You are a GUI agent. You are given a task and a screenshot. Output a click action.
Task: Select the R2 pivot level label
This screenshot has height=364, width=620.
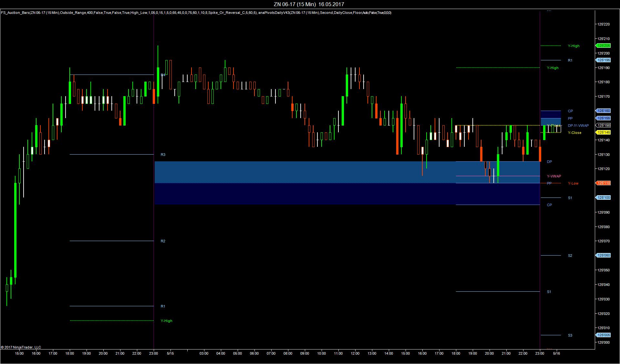(x=163, y=241)
